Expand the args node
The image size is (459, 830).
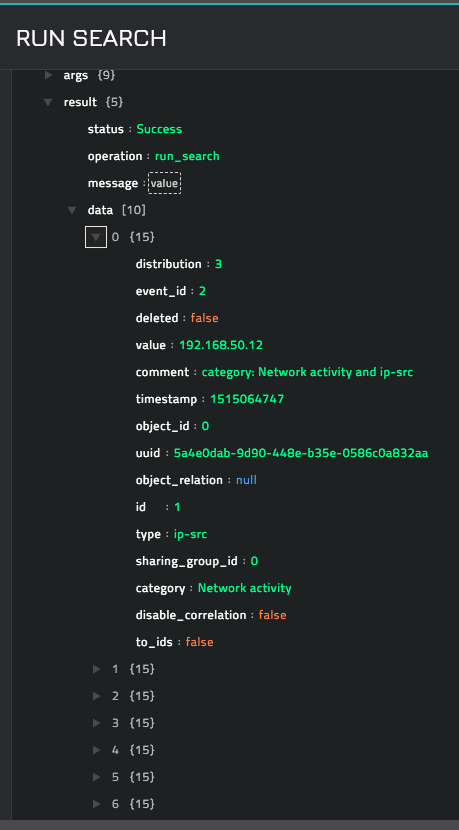(x=49, y=75)
